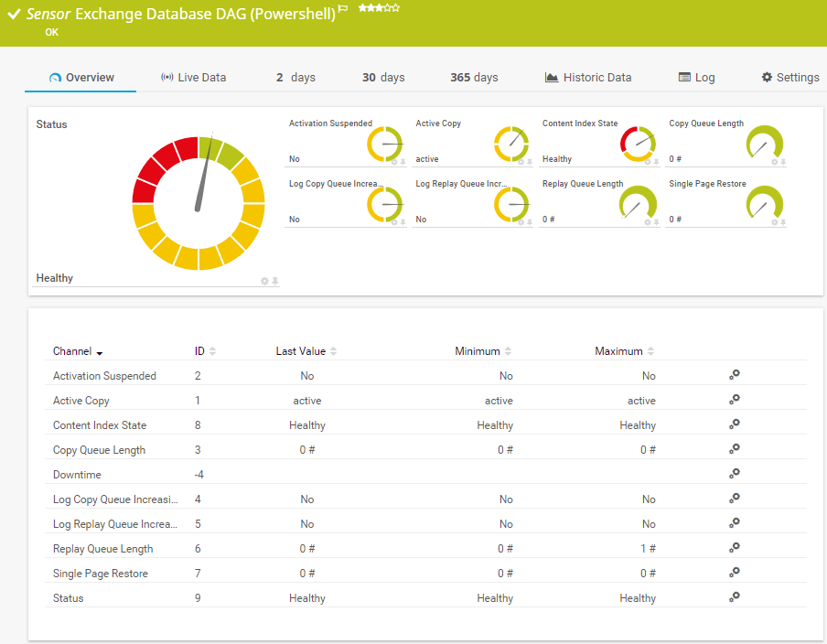Pin the large Status gauge

pyautogui.click(x=274, y=281)
